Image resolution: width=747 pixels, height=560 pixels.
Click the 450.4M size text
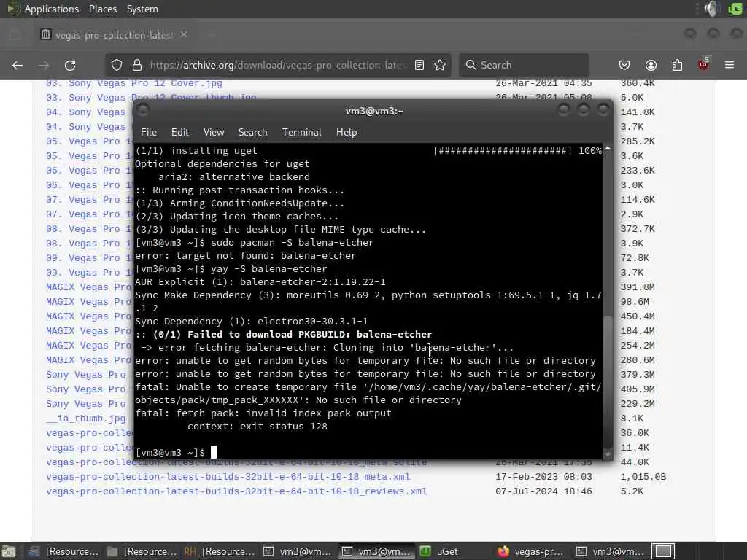(638, 316)
